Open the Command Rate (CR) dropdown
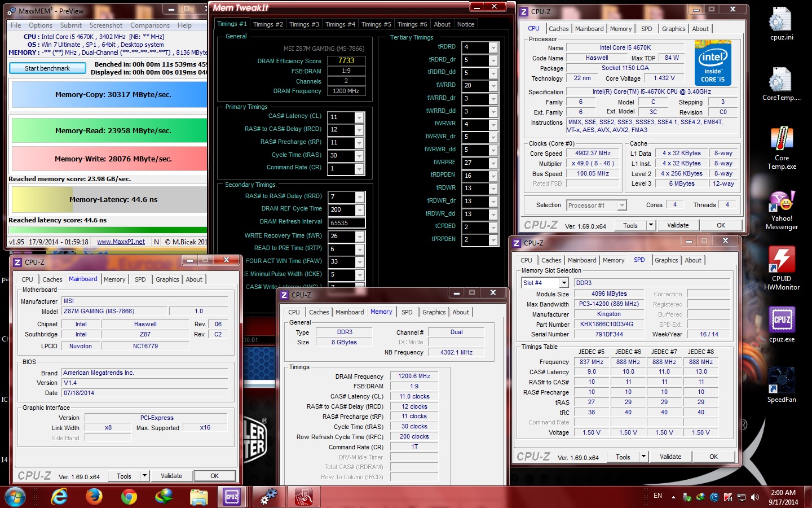 pyautogui.click(x=359, y=169)
